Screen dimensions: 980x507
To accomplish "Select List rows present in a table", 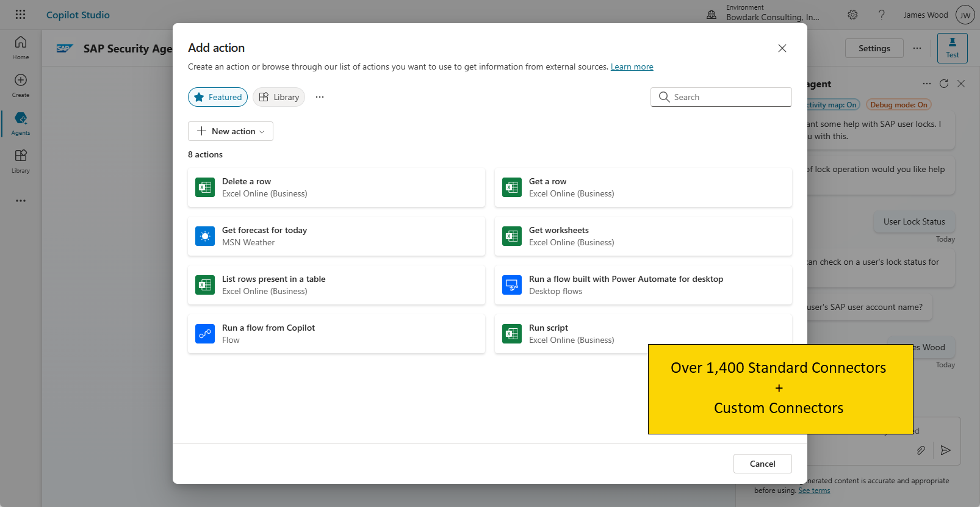I will pyautogui.click(x=336, y=285).
